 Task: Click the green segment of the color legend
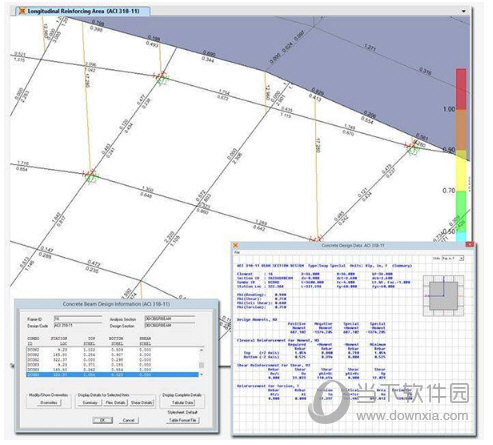[x=461, y=212]
